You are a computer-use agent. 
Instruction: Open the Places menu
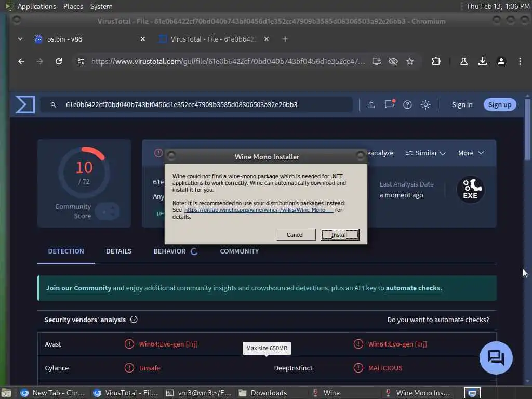point(73,6)
